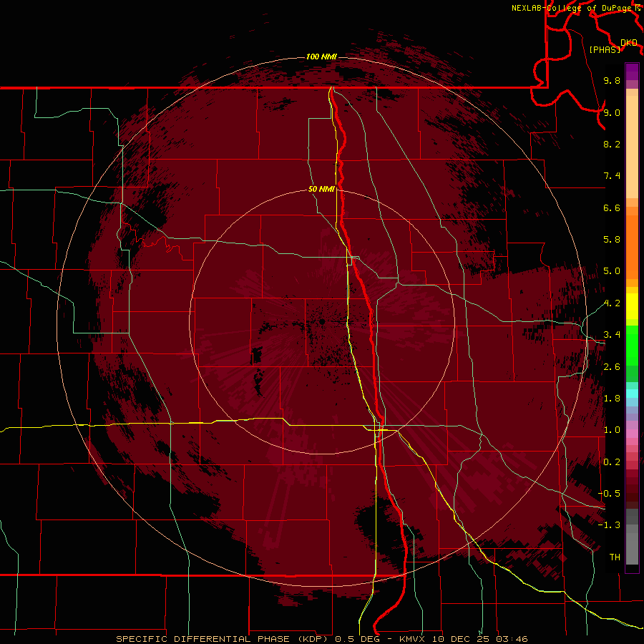The height and width of the screenshot is (644, 644).
Task: Click the 9.0 scale value
Action: (x=612, y=112)
